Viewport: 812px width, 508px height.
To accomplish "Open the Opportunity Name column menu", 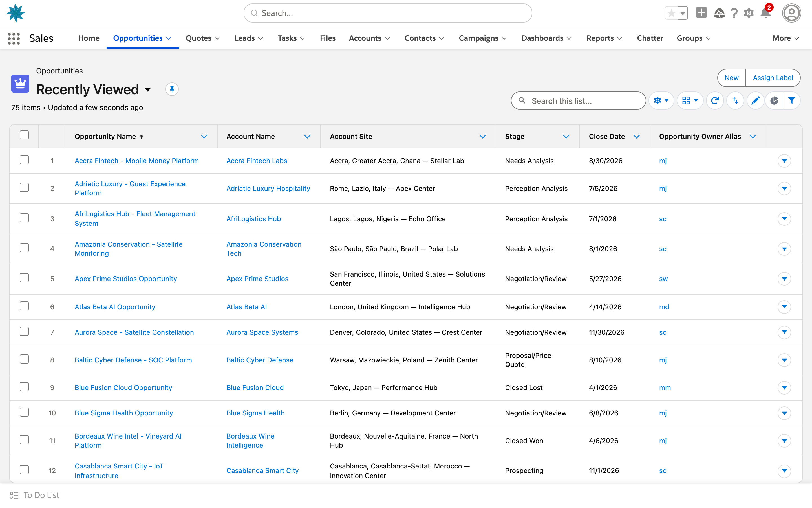I will [x=204, y=136].
